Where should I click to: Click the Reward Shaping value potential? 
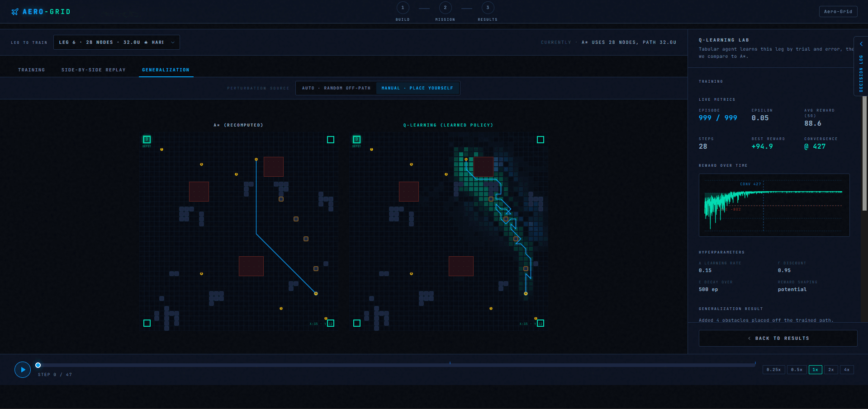click(x=792, y=290)
